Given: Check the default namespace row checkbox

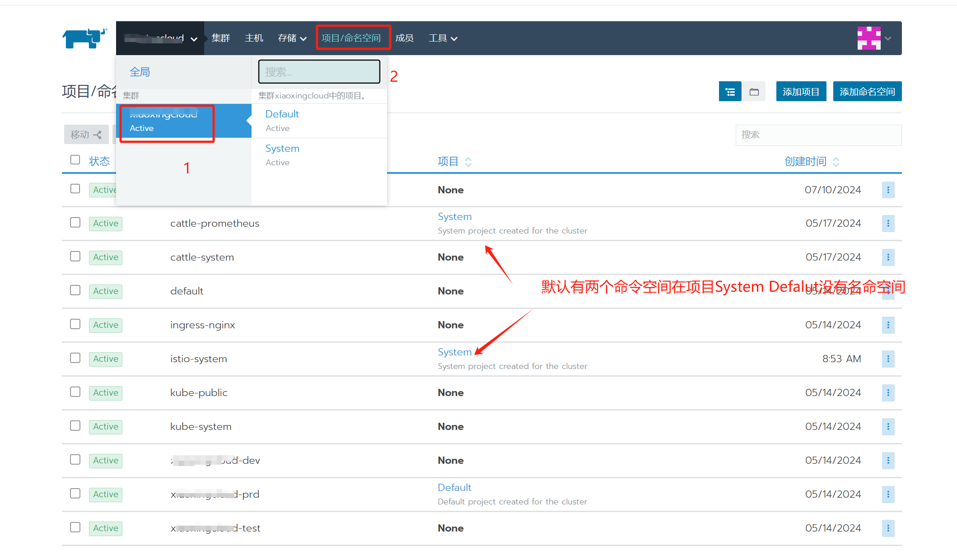Looking at the screenshot, I should [75, 290].
